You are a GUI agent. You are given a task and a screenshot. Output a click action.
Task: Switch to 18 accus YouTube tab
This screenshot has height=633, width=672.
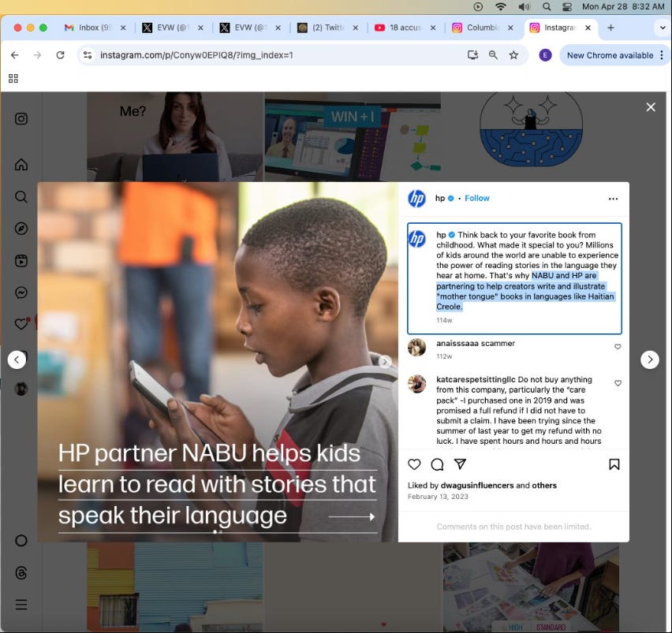pyautogui.click(x=404, y=28)
